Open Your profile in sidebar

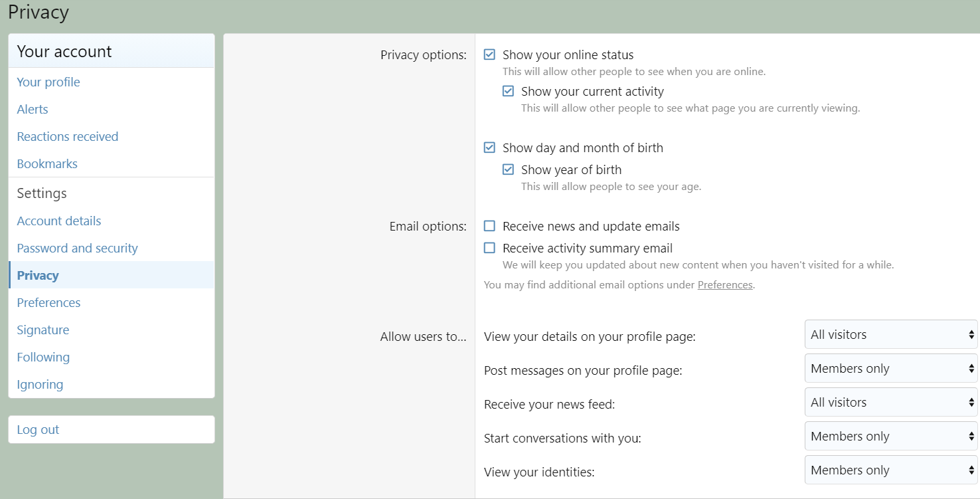[x=48, y=82]
